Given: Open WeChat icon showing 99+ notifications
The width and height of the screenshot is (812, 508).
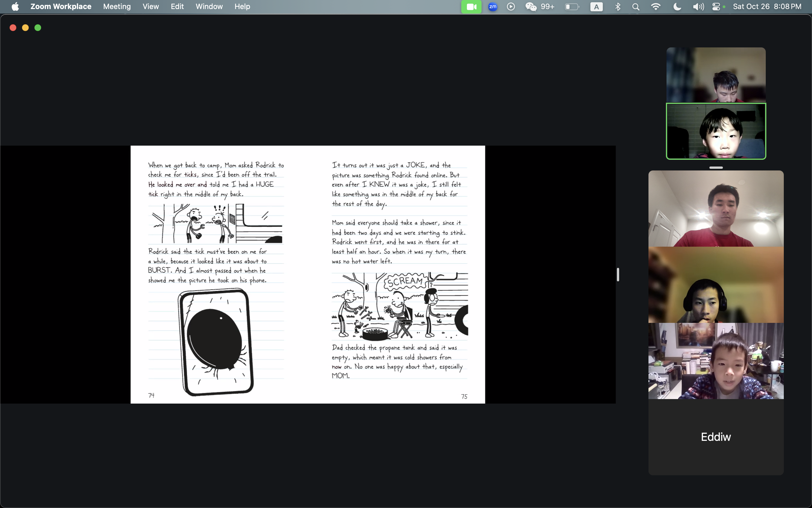Looking at the screenshot, I should coord(540,7).
